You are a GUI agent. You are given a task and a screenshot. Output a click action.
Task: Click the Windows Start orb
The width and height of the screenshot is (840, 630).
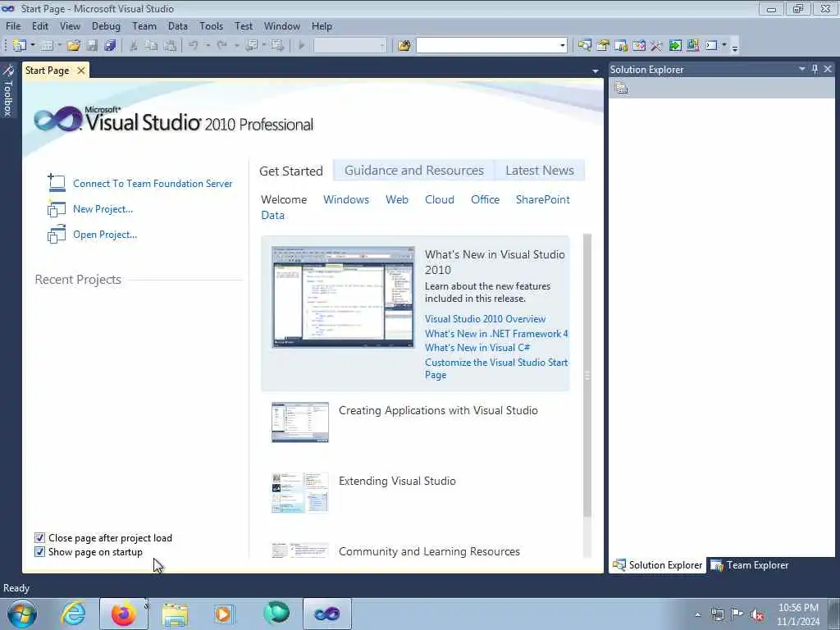coord(22,614)
